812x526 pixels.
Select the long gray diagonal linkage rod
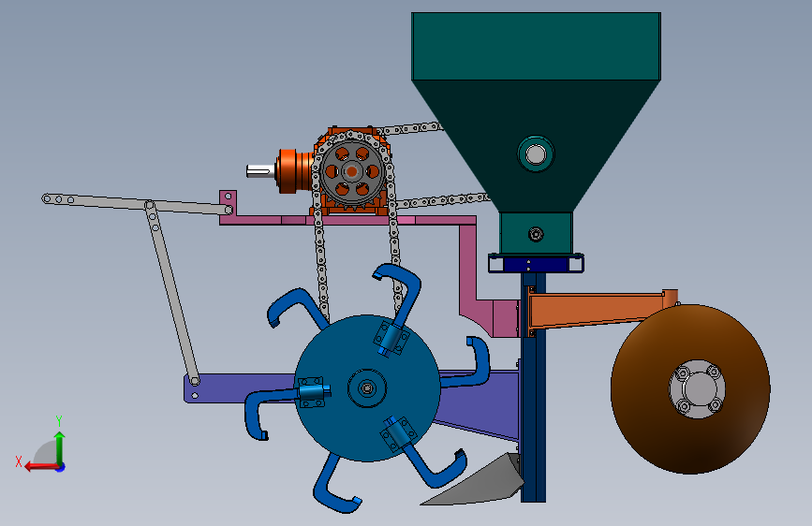pos(172,294)
